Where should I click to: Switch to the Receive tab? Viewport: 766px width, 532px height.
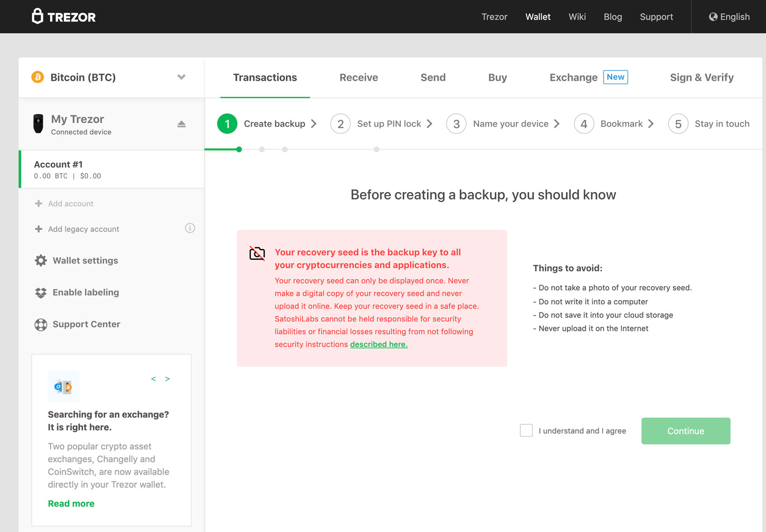pos(359,78)
